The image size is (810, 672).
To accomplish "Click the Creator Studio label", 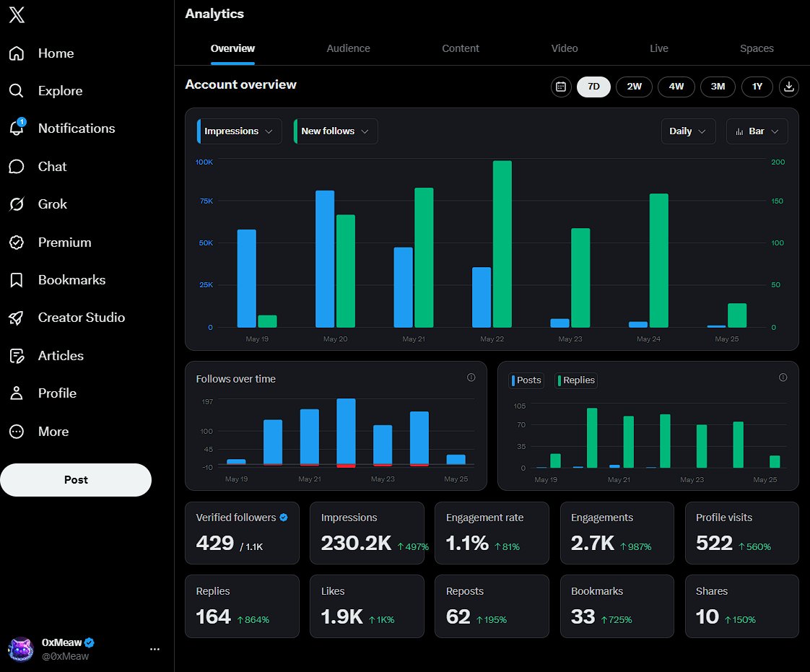I will pyautogui.click(x=82, y=318).
